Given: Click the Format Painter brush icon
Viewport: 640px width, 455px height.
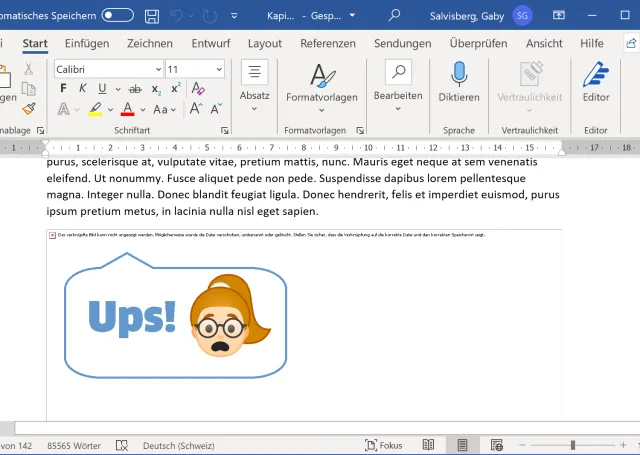Looking at the screenshot, I should click(x=29, y=109).
